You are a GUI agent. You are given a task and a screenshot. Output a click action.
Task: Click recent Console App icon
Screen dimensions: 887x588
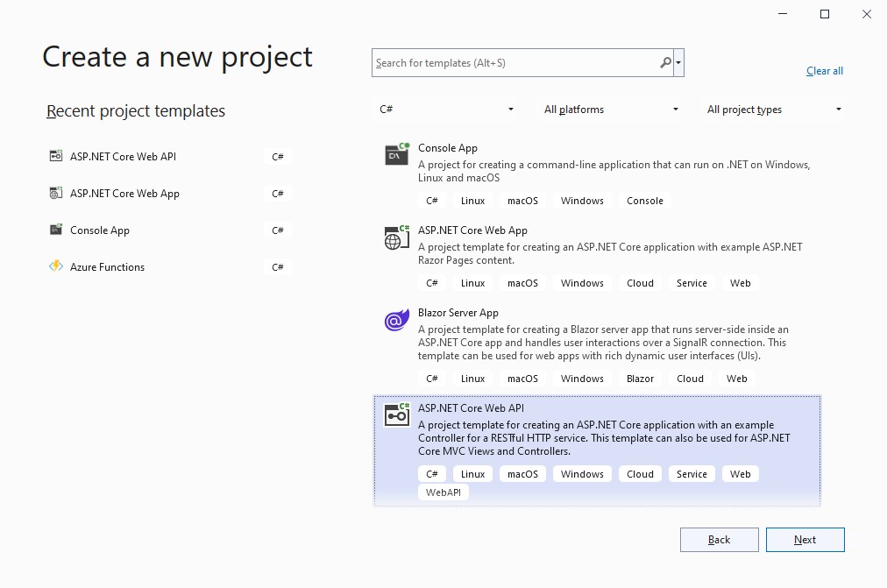(55, 230)
